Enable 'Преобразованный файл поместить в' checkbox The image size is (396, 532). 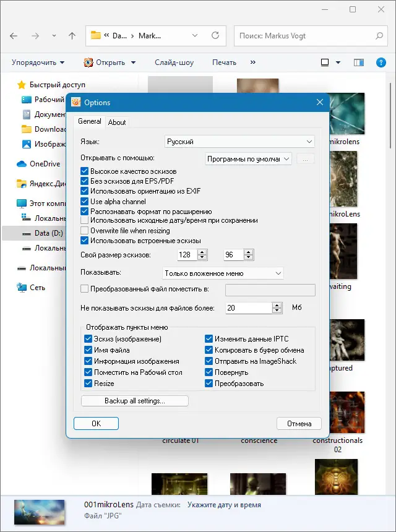(85, 289)
